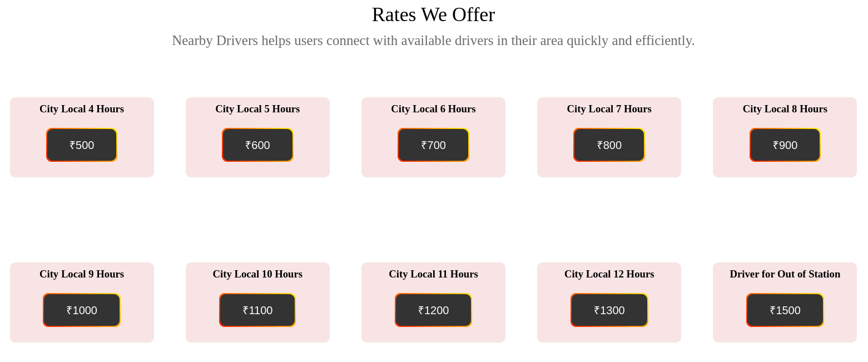The width and height of the screenshot is (868, 362).
Task: Select the ₹1000 rate button
Action: pyautogui.click(x=82, y=310)
